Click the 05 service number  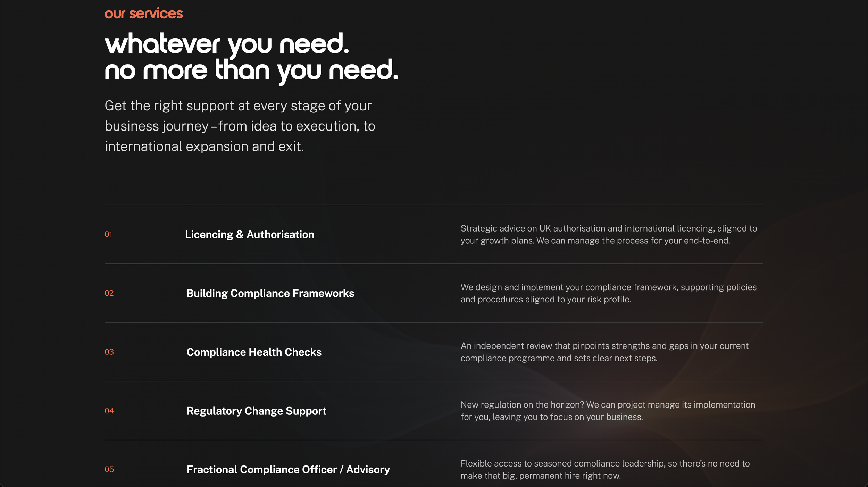pos(109,470)
